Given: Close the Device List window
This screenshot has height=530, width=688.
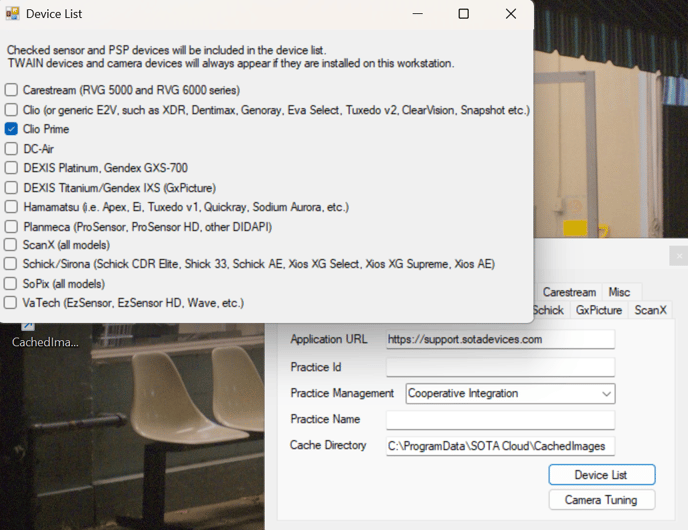Looking at the screenshot, I should click(x=511, y=14).
